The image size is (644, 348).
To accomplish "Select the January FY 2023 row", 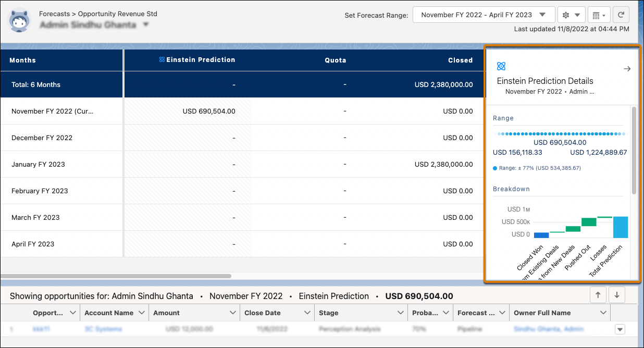I will point(38,164).
